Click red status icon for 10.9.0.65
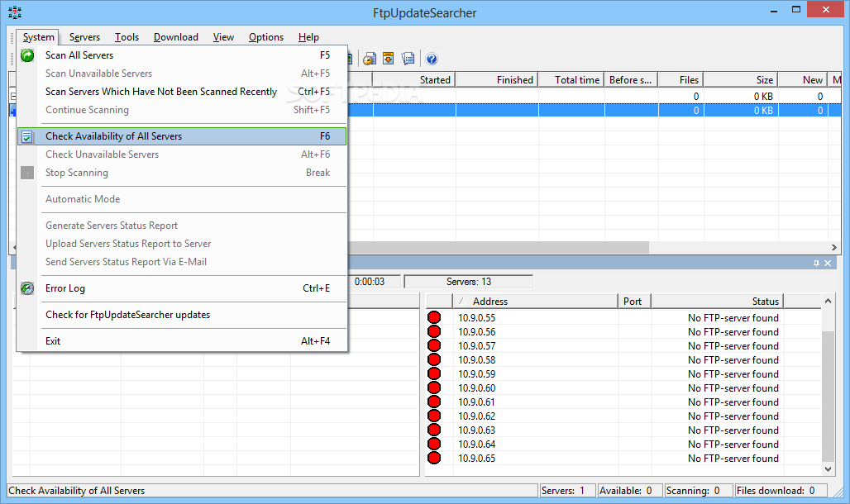 (434, 459)
